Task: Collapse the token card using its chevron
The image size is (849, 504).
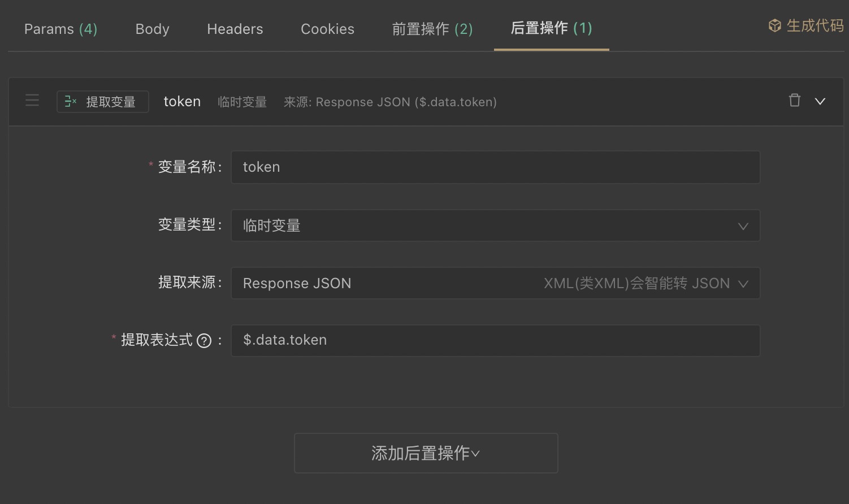Action: (x=821, y=102)
